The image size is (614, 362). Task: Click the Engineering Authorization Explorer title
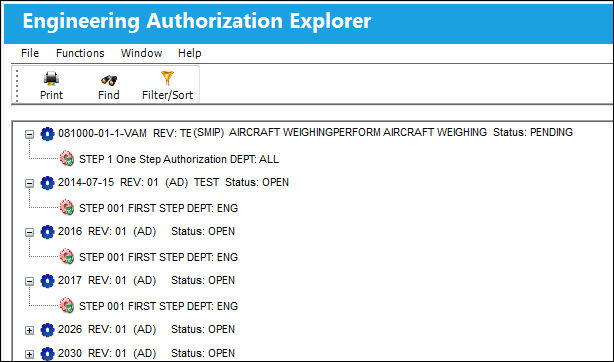click(197, 21)
